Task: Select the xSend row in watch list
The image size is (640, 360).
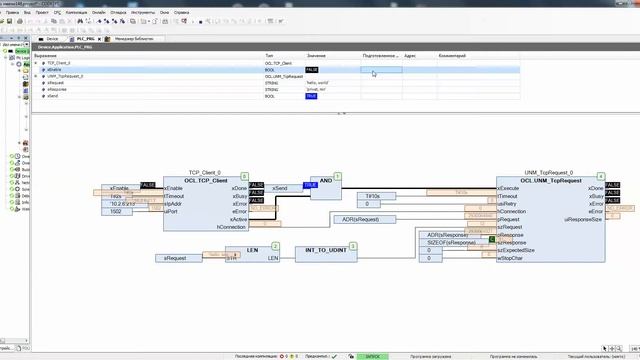Action: pos(276,96)
